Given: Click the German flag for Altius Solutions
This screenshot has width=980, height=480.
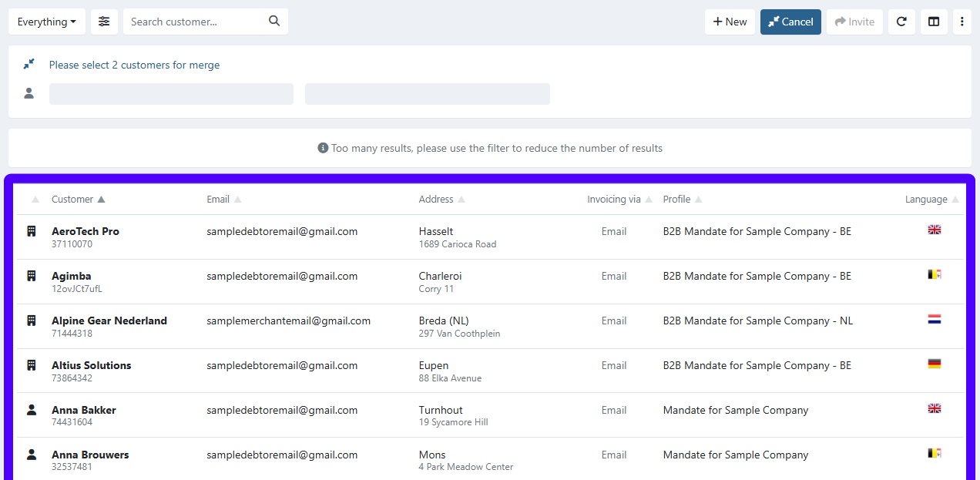Looking at the screenshot, I should [x=934, y=364].
